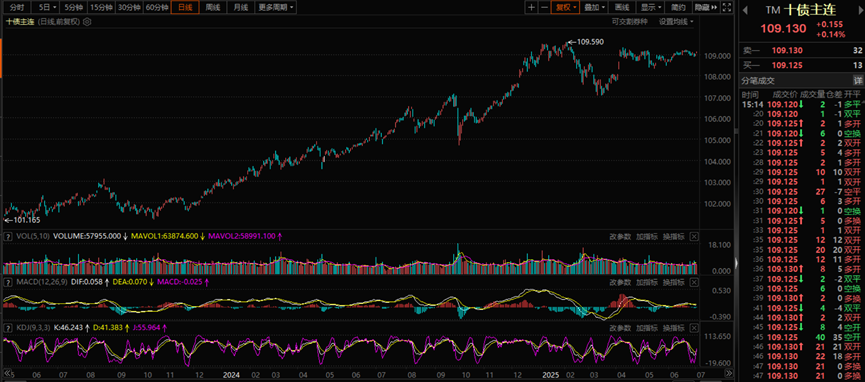Zoom in the chart with plus button

pyautogui.click(x=531, y=8)
